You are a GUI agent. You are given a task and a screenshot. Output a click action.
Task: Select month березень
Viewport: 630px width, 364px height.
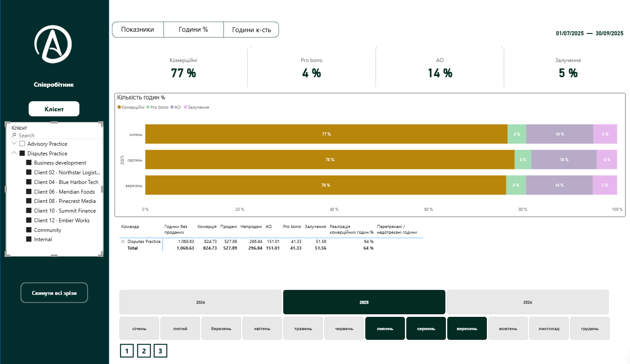(221, 328)
